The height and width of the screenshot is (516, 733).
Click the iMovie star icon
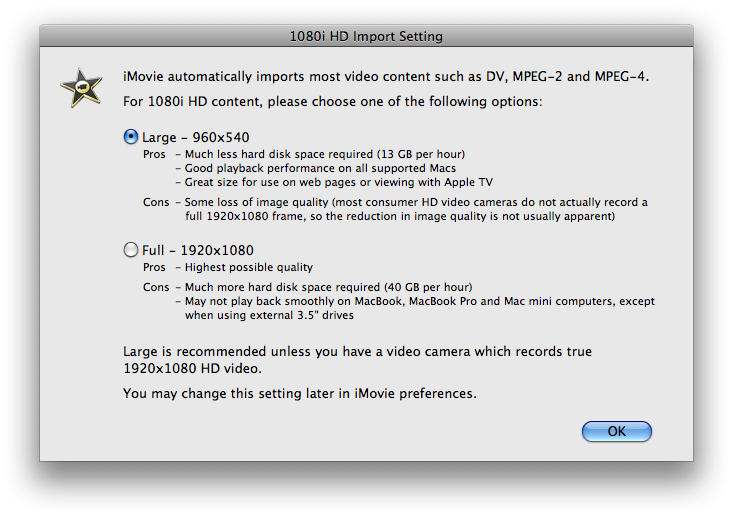(x=81, y=88)
